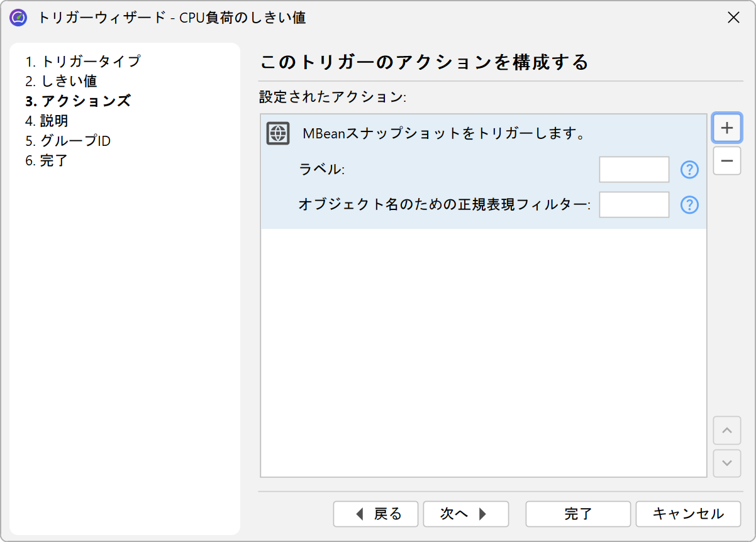Go to step 1 トリガータイプ
The width and height of the screenshot is (756, 542).
point(83,62)
